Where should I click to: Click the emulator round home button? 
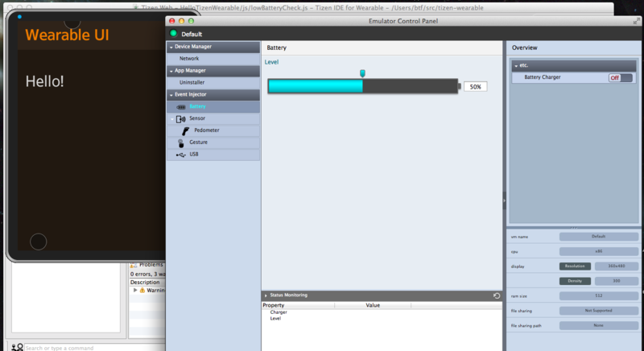click(38, 242)
